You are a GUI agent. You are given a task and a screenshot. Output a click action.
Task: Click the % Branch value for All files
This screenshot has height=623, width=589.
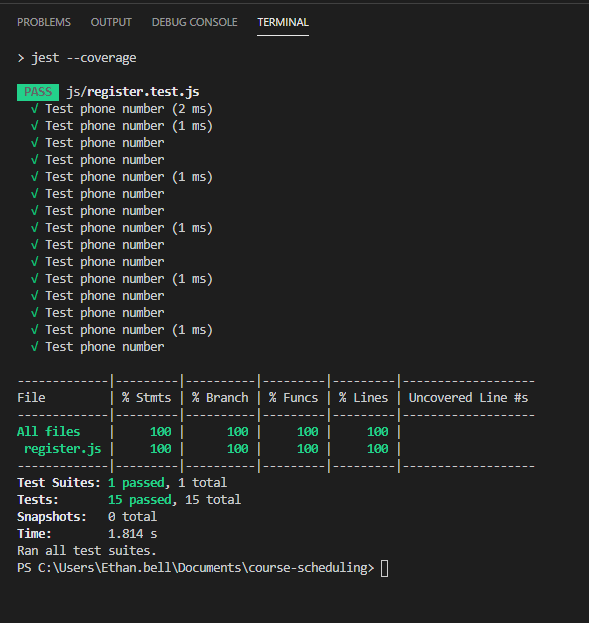tap(238, 432)
